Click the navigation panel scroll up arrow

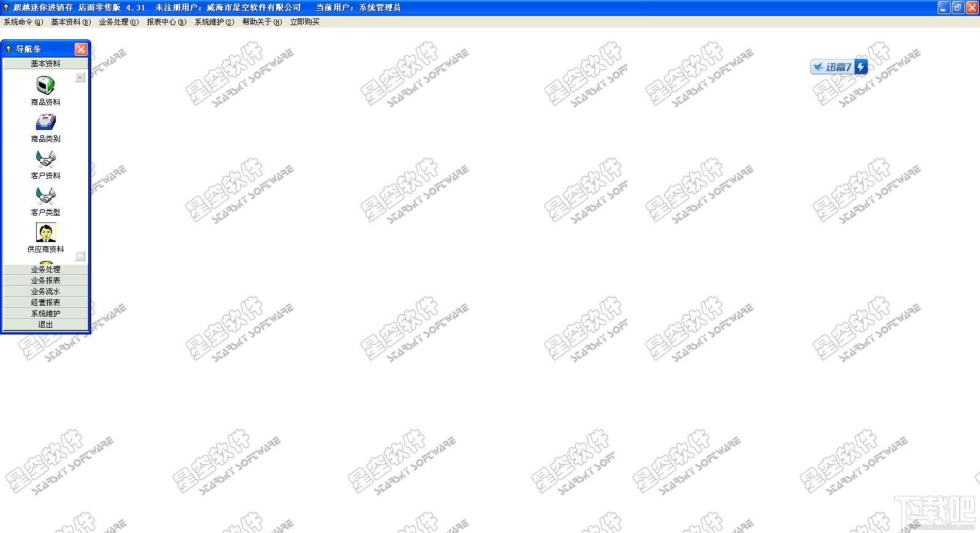tap(80, 77)
